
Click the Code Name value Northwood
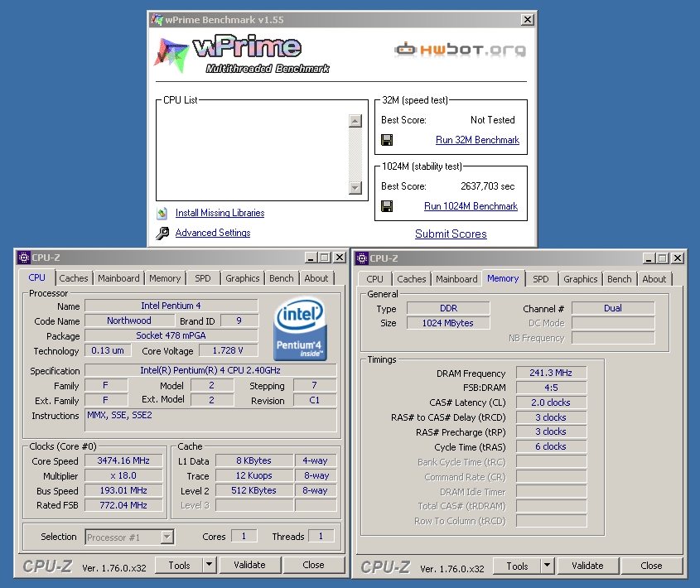click(x=129, y=321)
